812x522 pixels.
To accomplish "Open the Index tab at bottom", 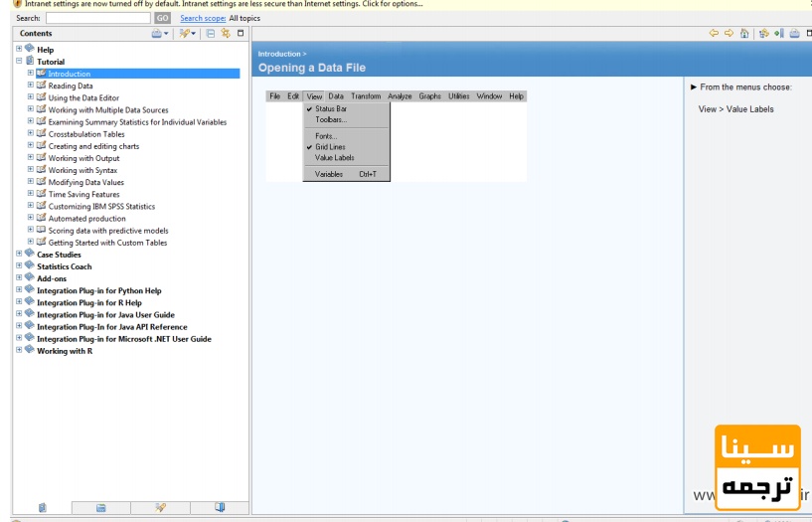I will click(101, 507).
